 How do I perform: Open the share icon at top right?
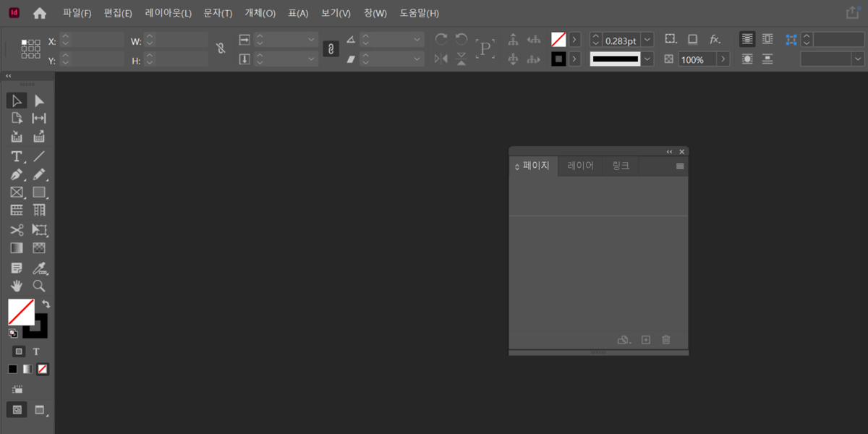coord(852,12)
